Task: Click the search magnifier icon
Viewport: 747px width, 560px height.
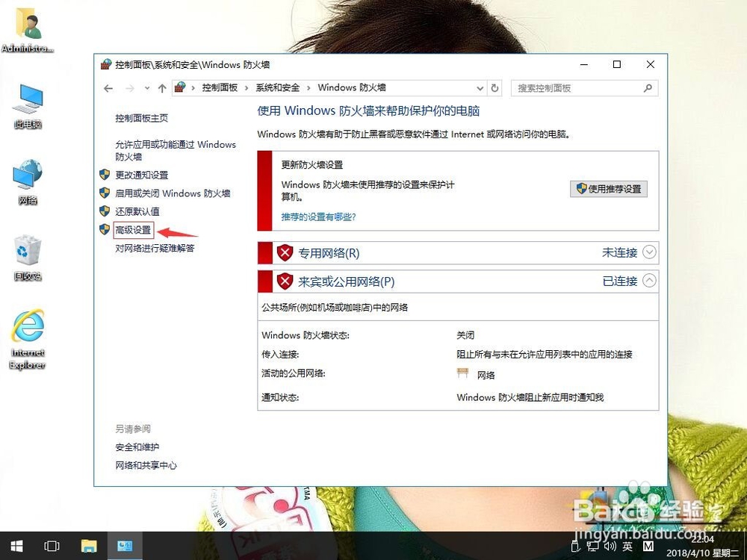Action: (648, 88)
